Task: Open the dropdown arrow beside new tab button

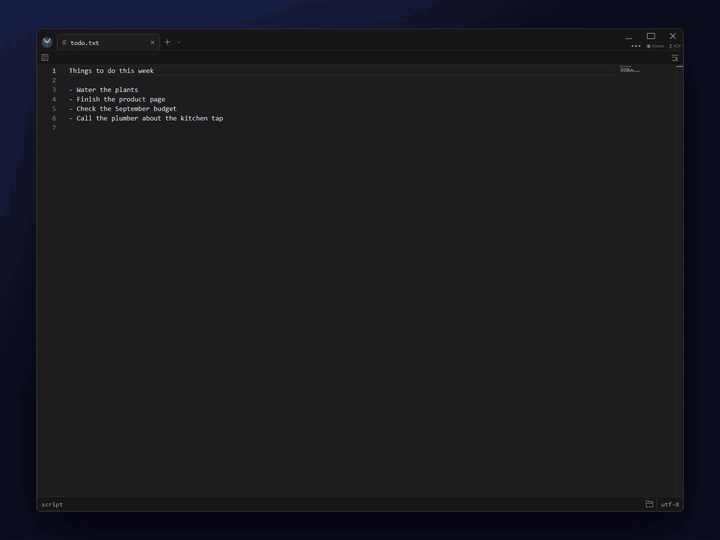Action: click(x=179, y=42)
